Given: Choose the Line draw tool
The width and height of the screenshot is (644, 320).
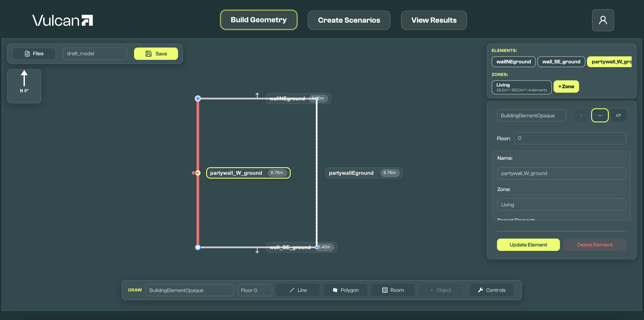Looking at the screenshot, I should [x=298, y=290].
